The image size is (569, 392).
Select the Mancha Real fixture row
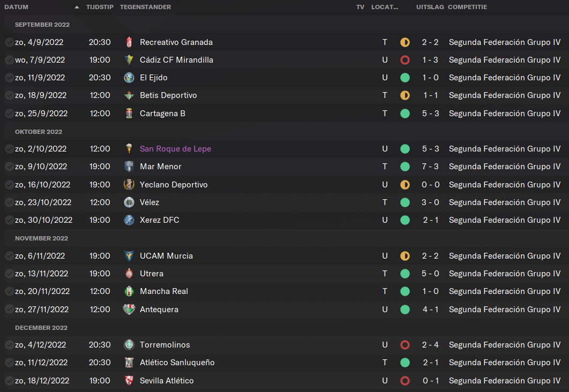pyautogui.click(x=284, y=291)
